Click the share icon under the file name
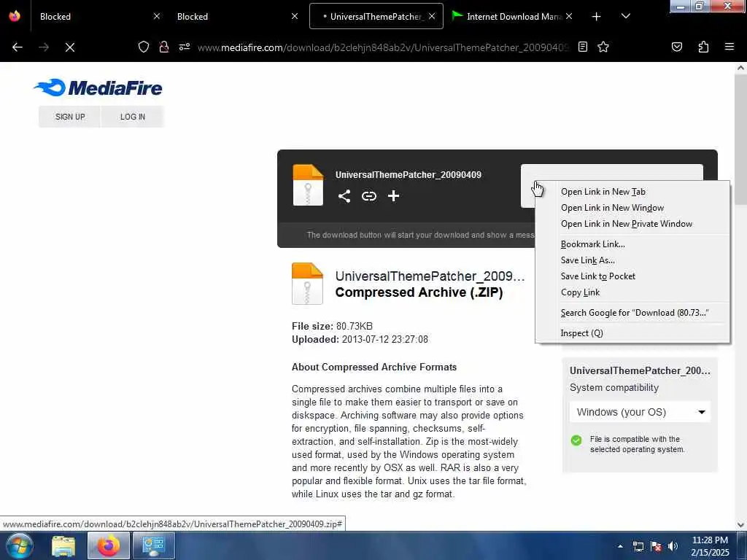 (x=344, y=195)
